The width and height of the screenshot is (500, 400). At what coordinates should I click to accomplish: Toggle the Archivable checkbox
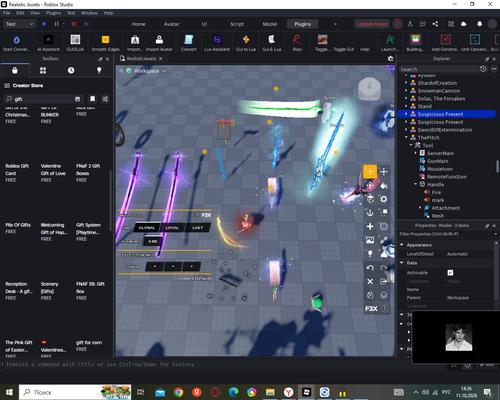(450, 273)
